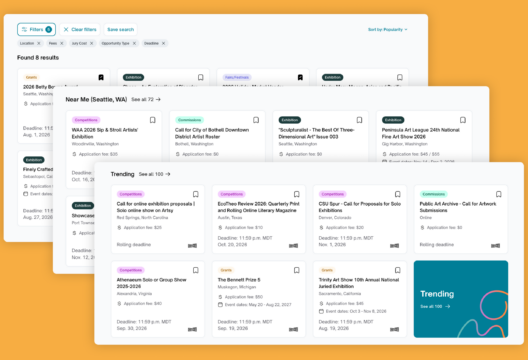Click Event dates on Bennett Prize card
Viewport: 528px width, 360px height.
[x=255, y=305]
